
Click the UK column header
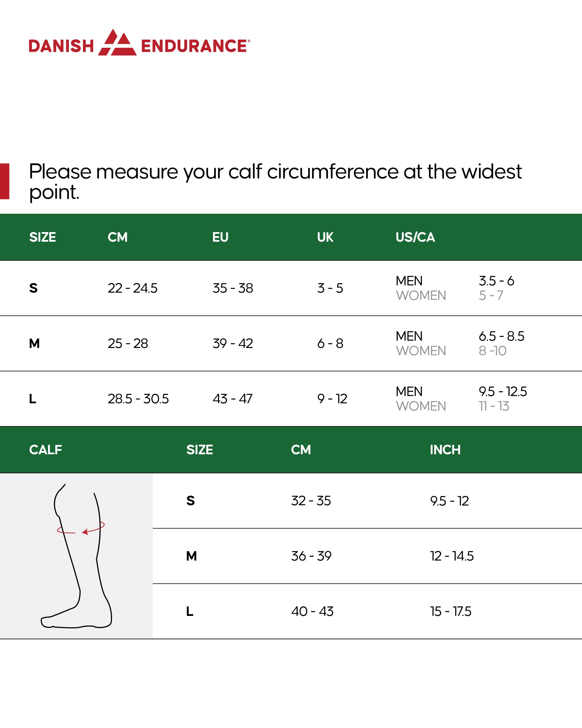[325, 237]
